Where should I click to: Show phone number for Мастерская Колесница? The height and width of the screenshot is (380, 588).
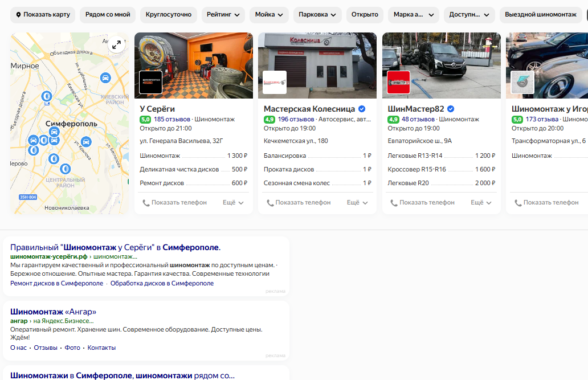299,203
